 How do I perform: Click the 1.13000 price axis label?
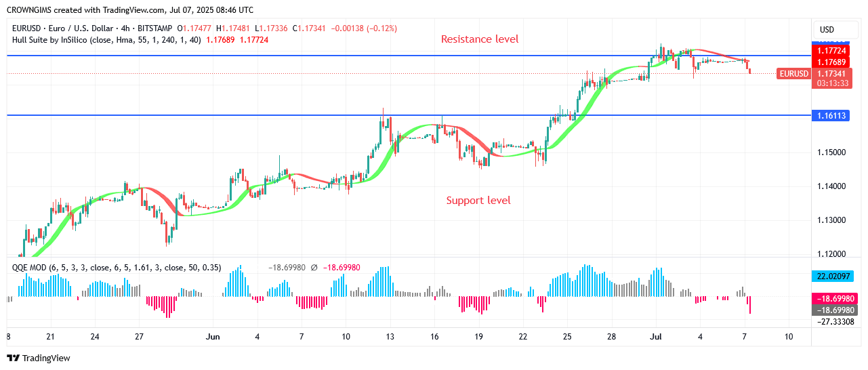tap(831, 220)
